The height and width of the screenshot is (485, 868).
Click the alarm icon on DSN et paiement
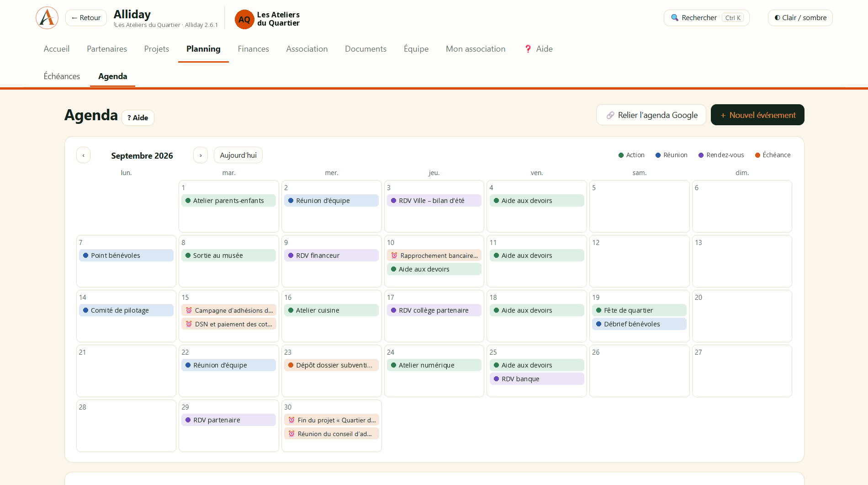189,324
